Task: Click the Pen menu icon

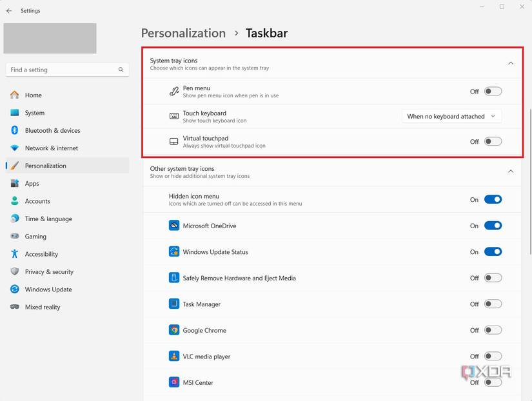Action: (174, 92)
